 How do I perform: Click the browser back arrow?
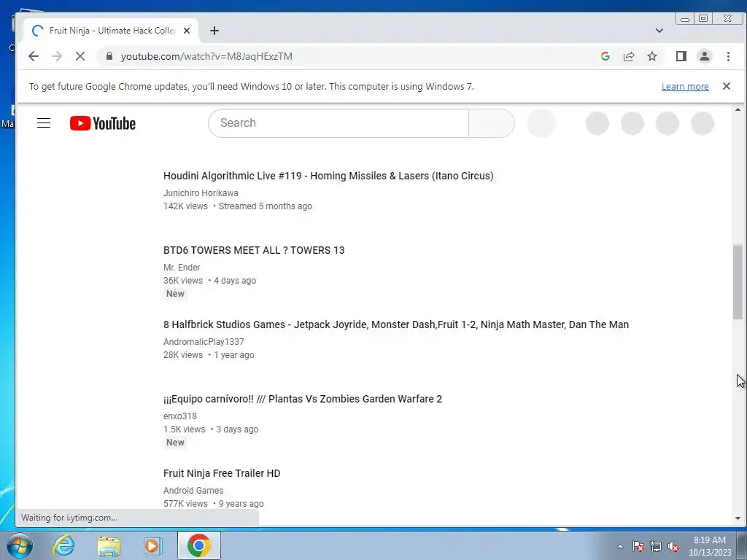34,56
